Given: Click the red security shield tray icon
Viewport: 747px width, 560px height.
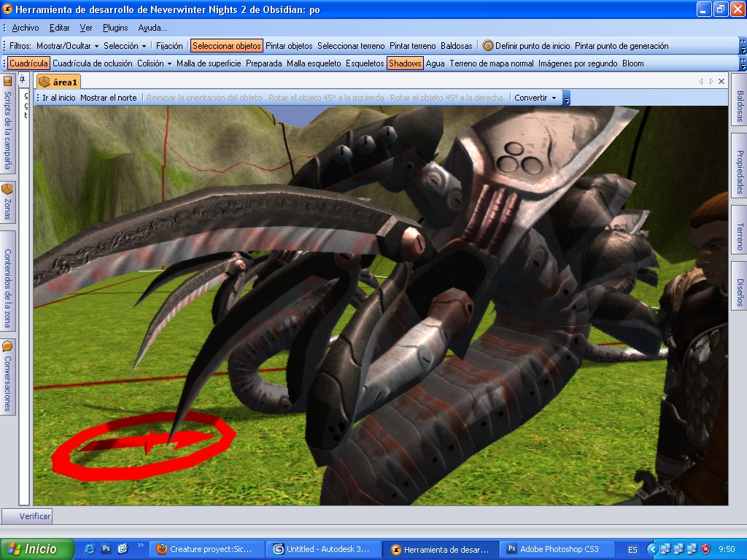Looking at the screenshot, I should click(x=705, y=549).
